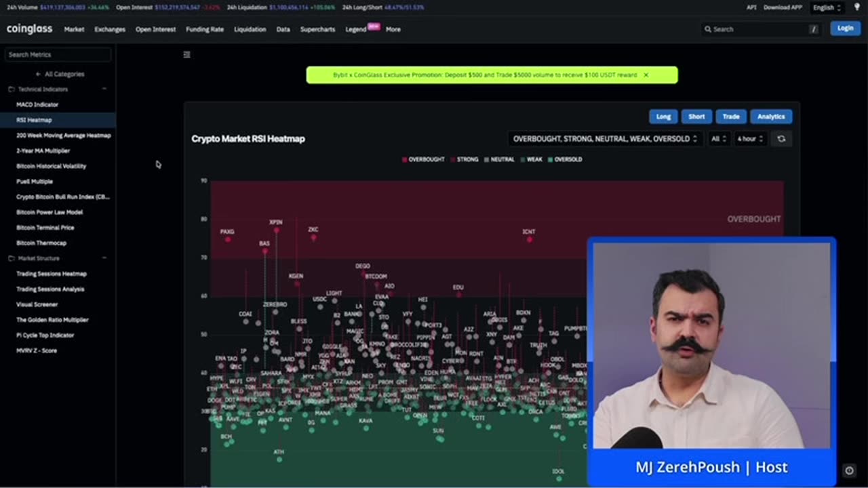Click the ZKC data point
The width and height of the screenshot is (868, 488).
pyautogui.click(x=313, y=237)
